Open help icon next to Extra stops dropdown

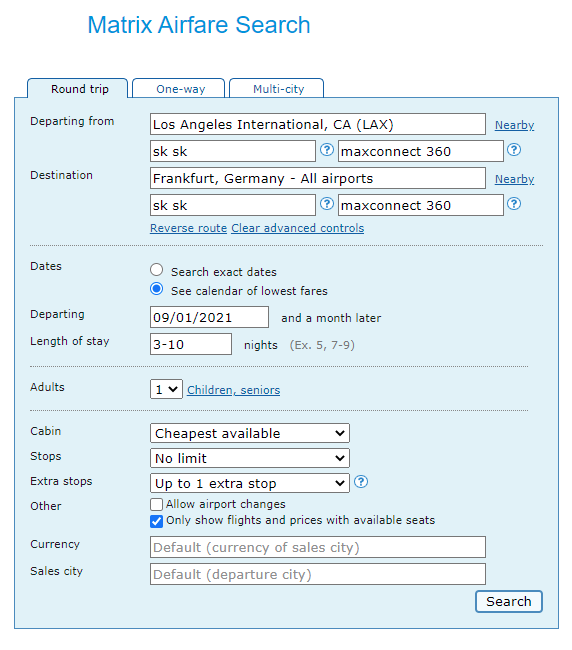coord(361,482)
